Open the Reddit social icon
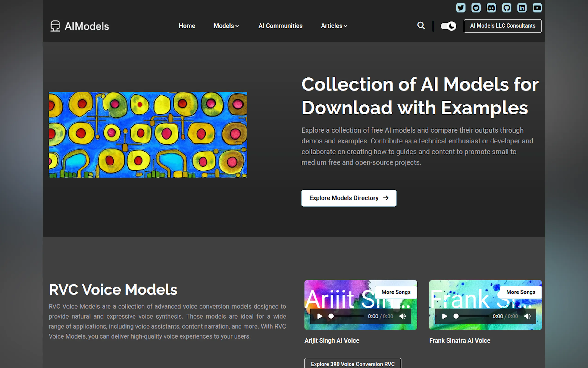 tap(476, 8)
